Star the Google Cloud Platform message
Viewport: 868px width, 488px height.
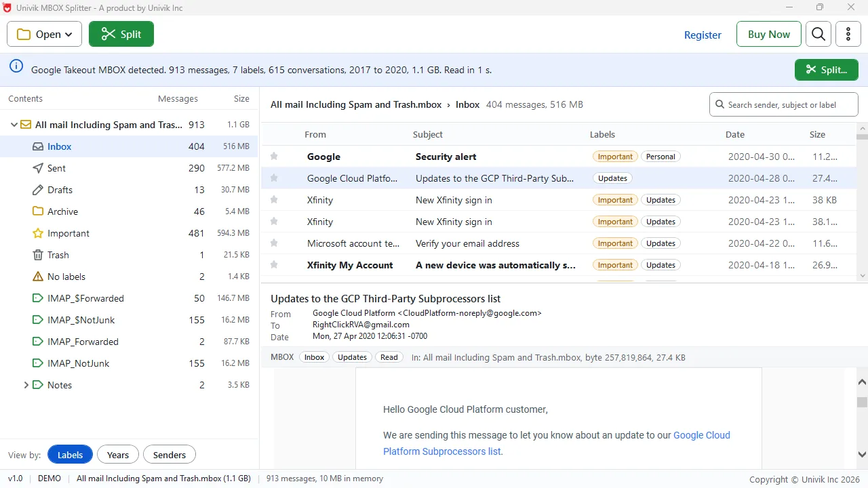274,178
